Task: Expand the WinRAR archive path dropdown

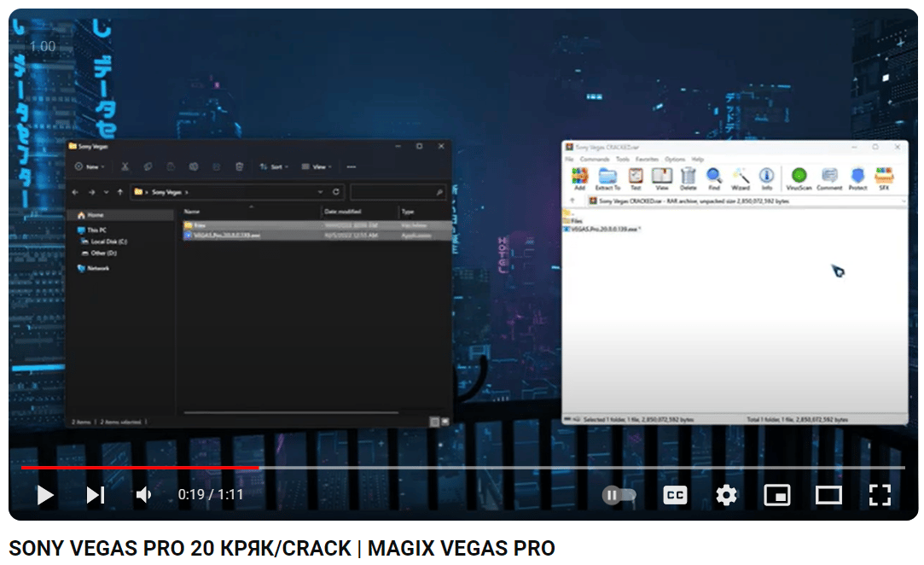Action: [x=904, y=201]
